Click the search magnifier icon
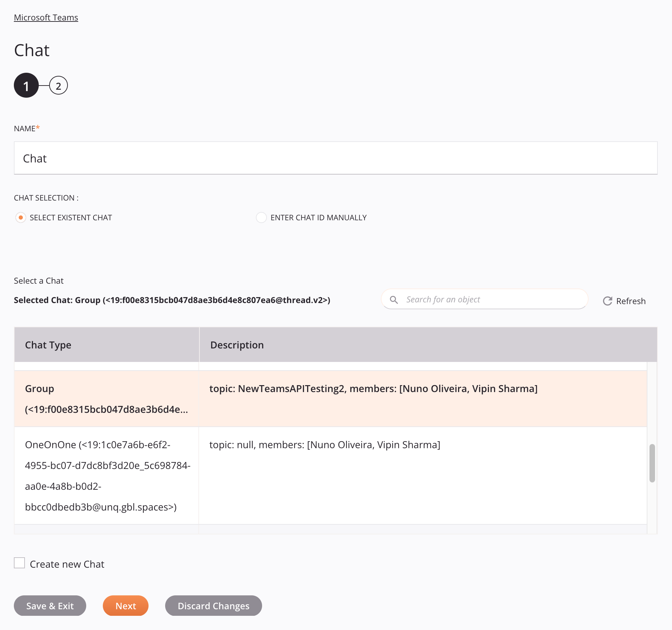 (x=394, y=300)
